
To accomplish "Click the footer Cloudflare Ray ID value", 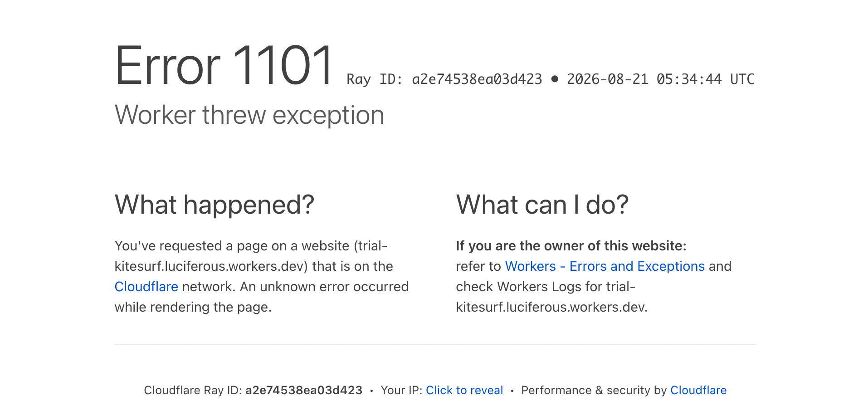I will (x=304, y=390).
